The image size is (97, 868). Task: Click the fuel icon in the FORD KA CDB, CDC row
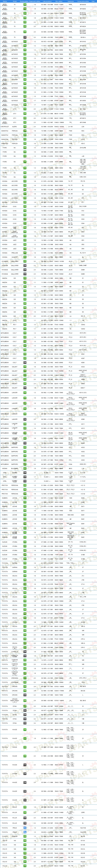click(x=25, y=177)
